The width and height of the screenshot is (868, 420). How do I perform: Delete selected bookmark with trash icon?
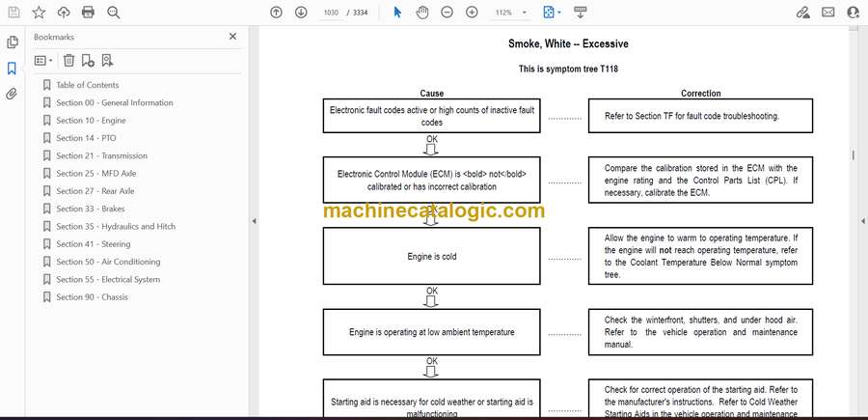click(x=68, y=61)
